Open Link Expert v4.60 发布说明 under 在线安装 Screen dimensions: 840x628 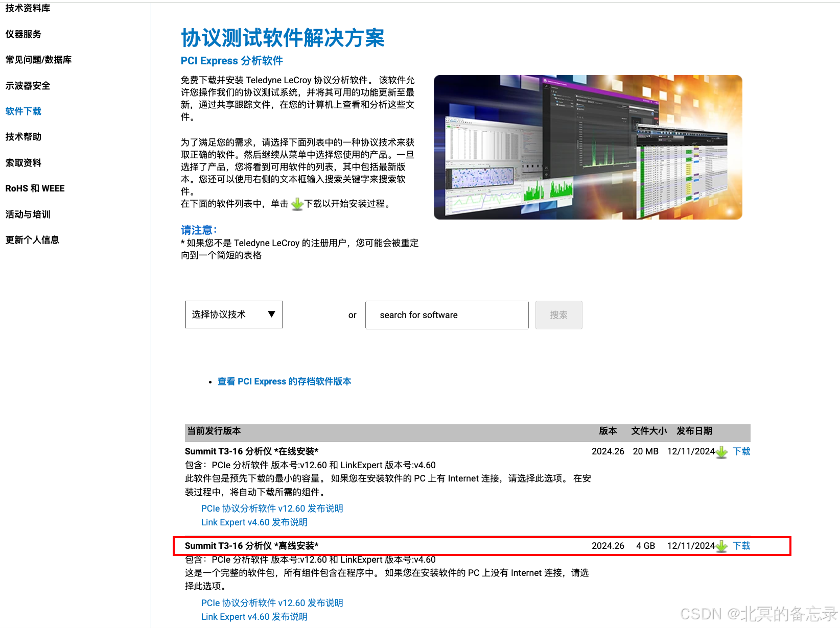click(x=254, y=522)
